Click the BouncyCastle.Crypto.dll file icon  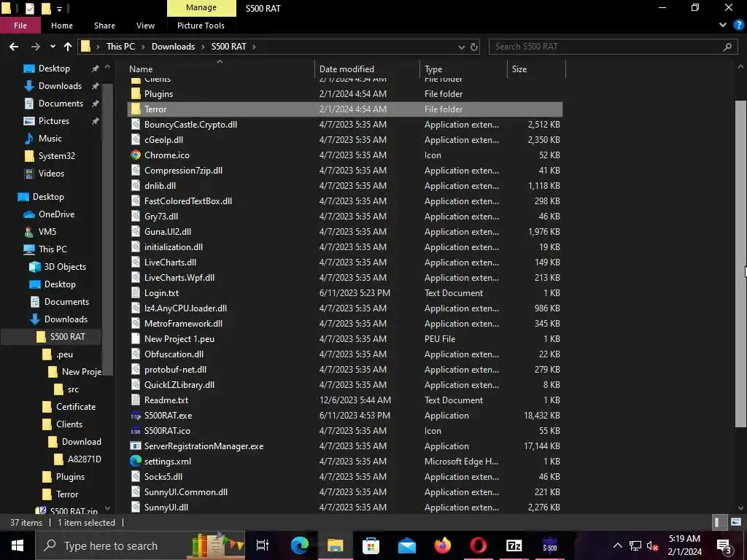pos(136,125)
